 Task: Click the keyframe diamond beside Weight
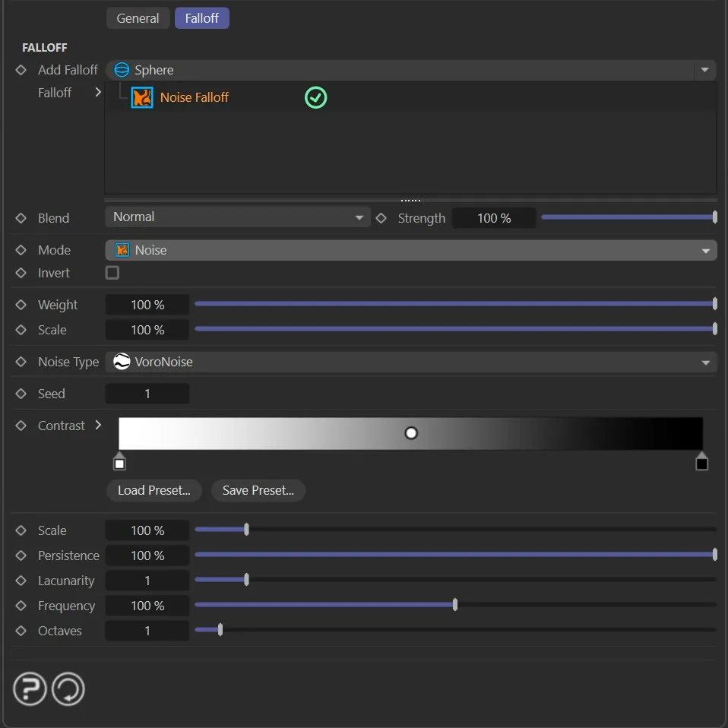point(21,305)
